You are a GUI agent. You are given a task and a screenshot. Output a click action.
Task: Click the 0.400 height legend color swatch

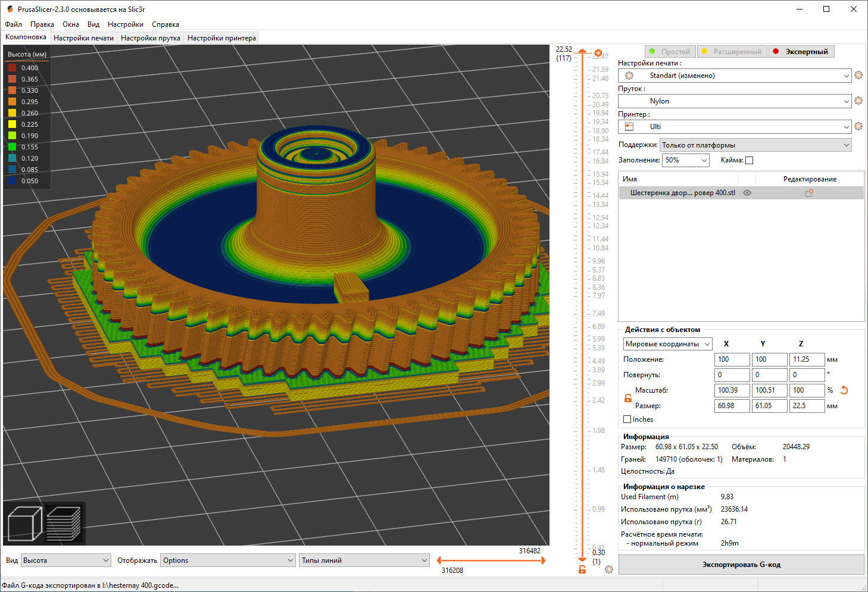click(x=12, y=68)
